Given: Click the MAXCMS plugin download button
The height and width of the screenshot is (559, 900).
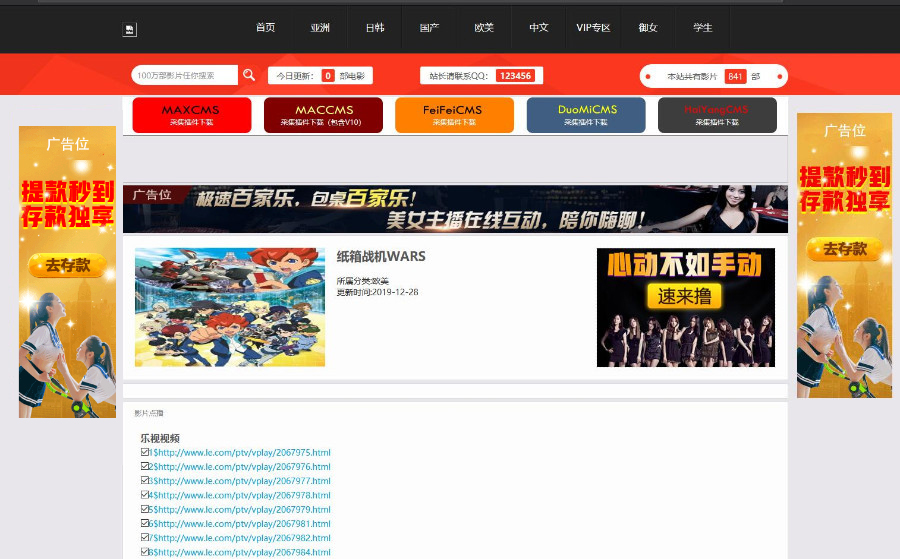Looking at the screenshot, I should pos(192,115).
